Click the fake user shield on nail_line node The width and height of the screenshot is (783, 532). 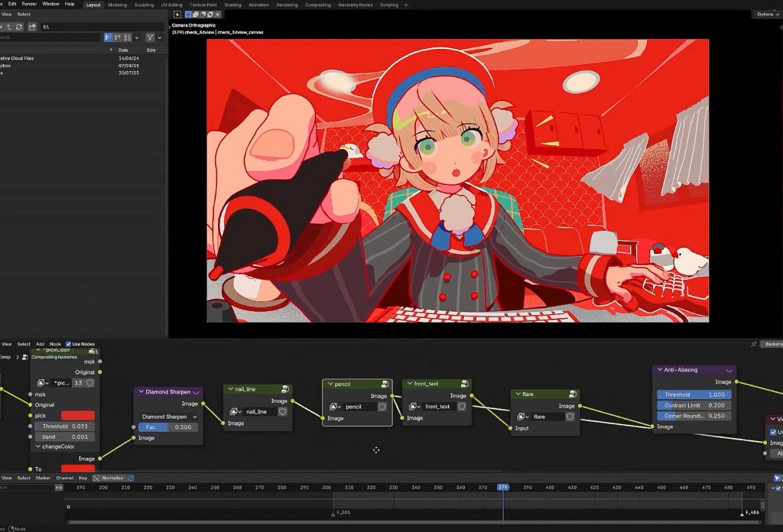point(282,411)
